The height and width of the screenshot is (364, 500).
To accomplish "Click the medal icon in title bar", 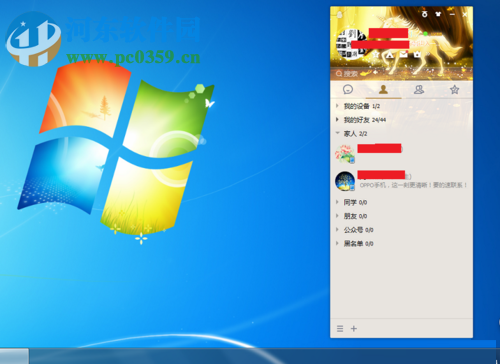I will [x=424, y=14].
